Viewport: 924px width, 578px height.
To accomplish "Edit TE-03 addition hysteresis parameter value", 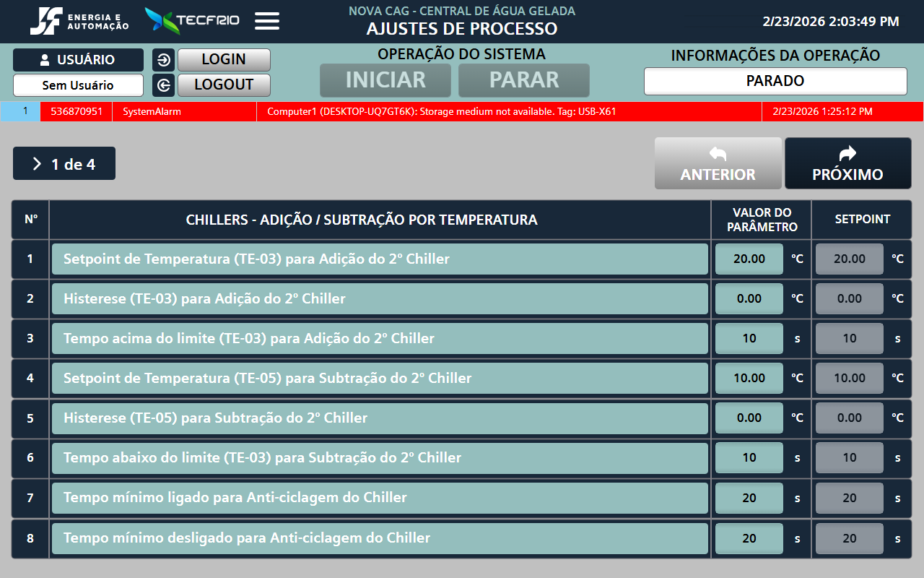I will (749, 298).
